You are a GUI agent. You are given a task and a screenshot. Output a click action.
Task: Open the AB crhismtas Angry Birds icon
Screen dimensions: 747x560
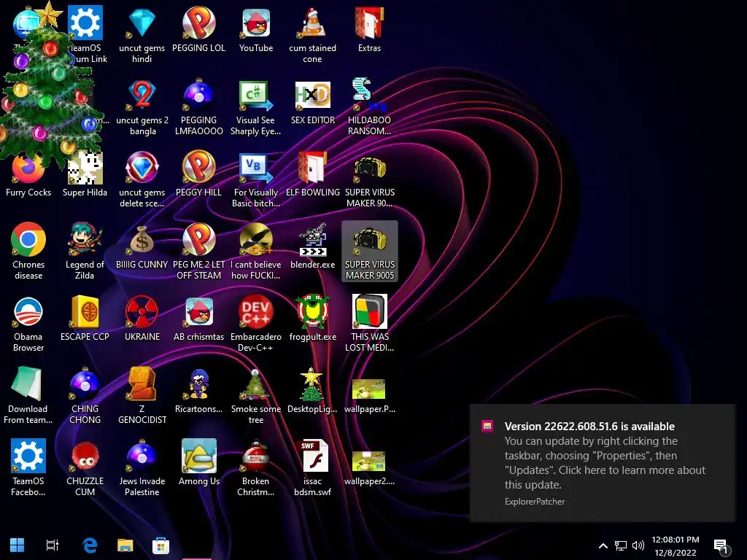tap(198, 312)
